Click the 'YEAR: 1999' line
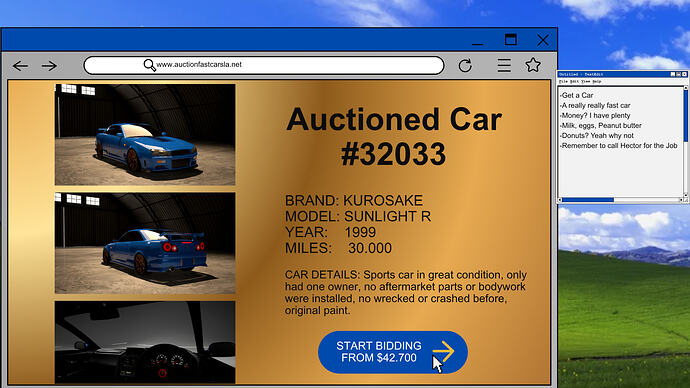 [330, 232]
